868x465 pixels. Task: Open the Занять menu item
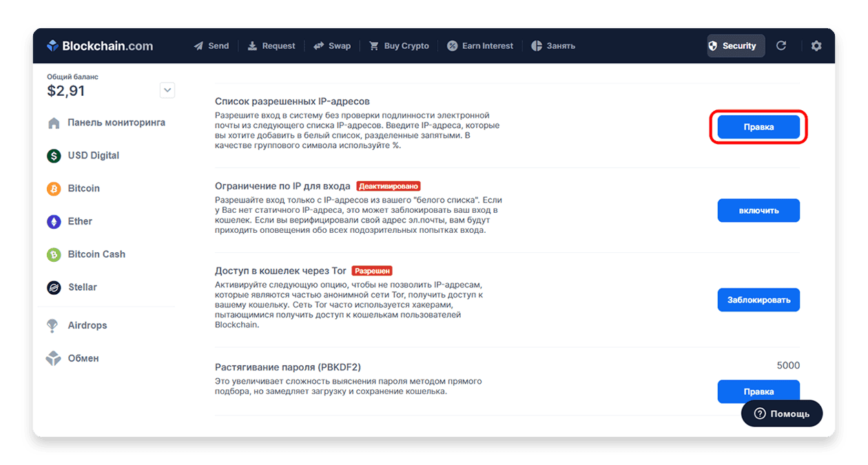(553, 46)
